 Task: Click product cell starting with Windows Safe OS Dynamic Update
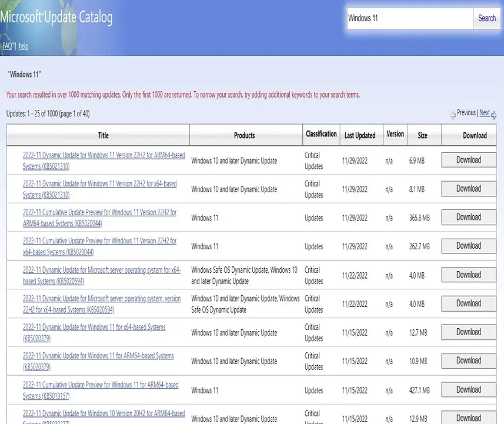tap(244, 275)
